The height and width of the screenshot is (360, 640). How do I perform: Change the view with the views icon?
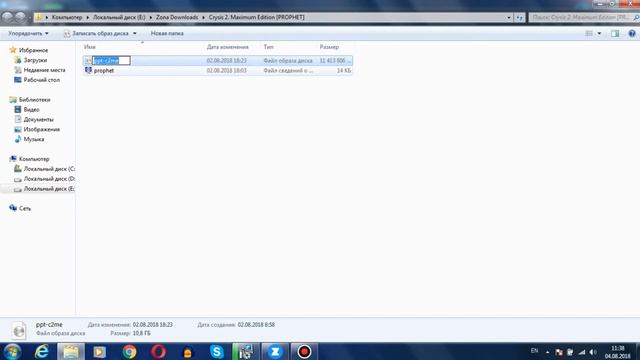[x=589, y=33]
